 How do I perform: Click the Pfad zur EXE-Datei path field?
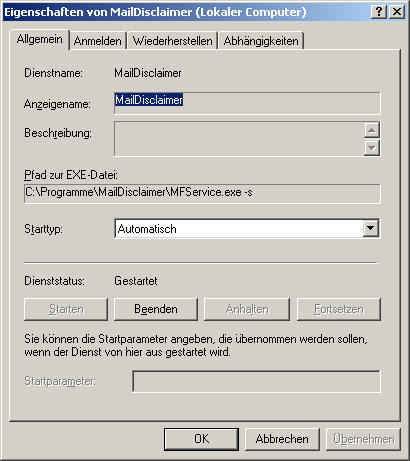point(202,193)
